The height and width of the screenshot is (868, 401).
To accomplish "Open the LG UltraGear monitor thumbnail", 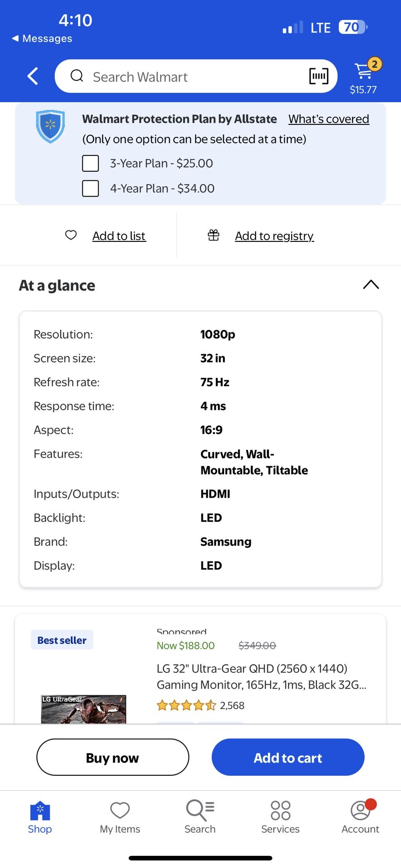I will tap(83, 709).
